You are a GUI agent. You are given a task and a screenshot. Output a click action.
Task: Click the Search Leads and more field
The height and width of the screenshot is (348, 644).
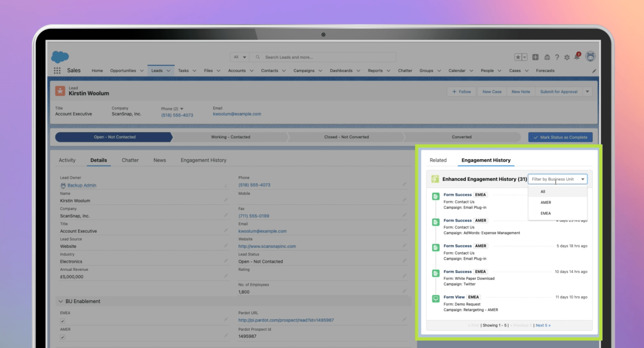(324, 57)
